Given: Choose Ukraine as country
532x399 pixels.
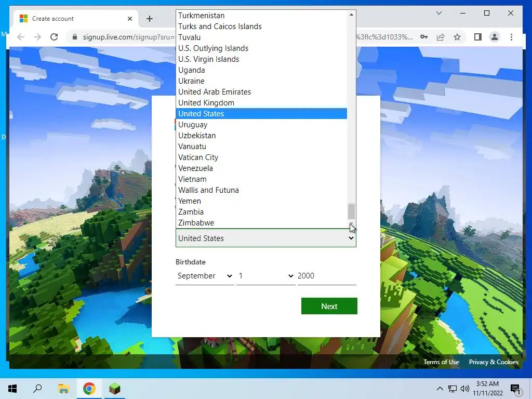Looking at the screenshot, I should click(x=261, y=81).
